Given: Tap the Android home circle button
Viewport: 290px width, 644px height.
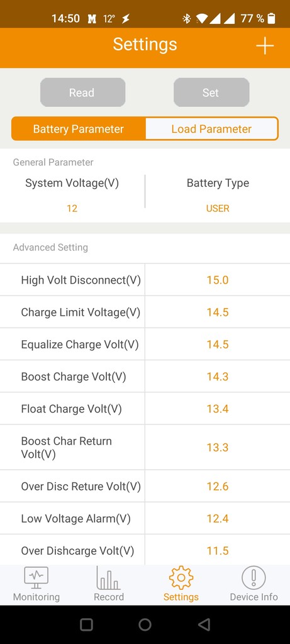Looking at the screenshot, I should click(x=145, y=625).
